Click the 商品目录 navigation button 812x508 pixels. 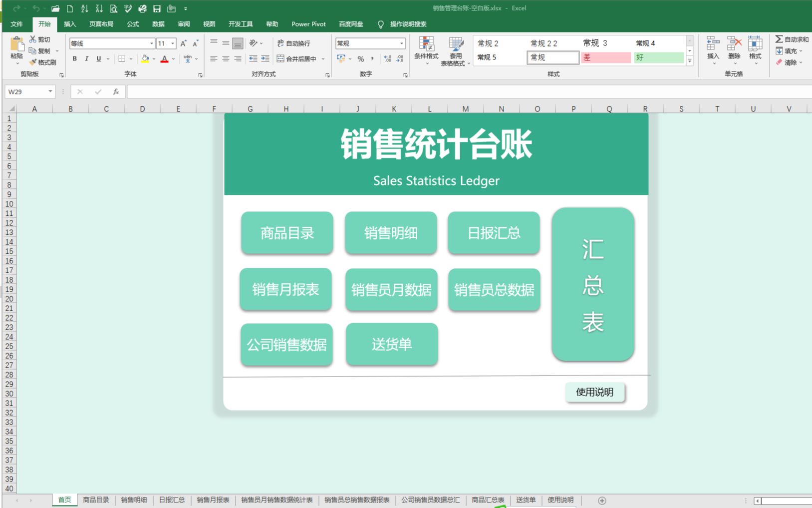pyautogui.click(x=287, y=233)
